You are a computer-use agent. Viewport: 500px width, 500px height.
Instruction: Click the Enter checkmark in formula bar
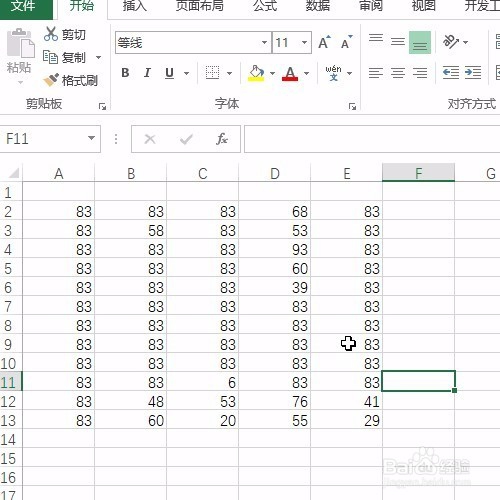click(x=186, y=139)
